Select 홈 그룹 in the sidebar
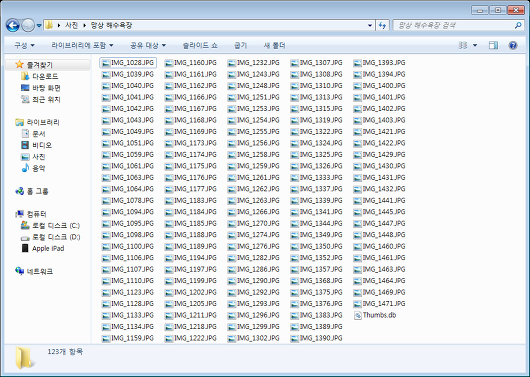Image resolution: width=530 pixels, height=377 pixels. 37,191
